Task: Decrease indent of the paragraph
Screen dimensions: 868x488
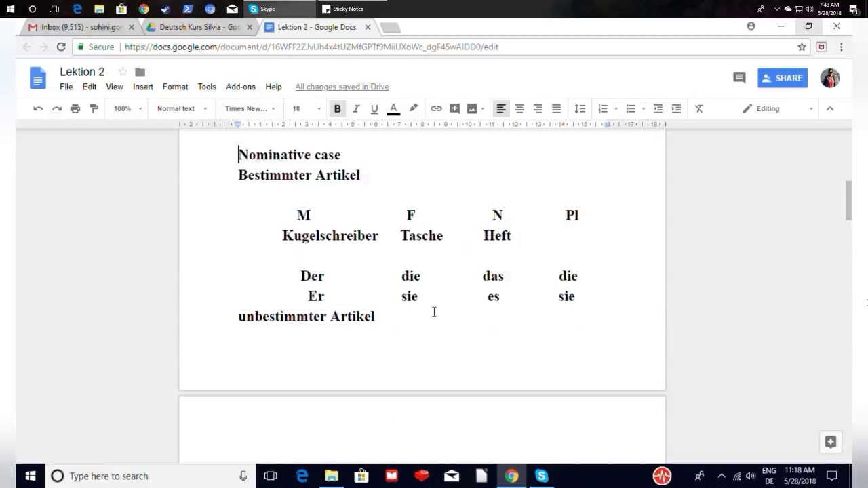Action: pyautogui.click(x=658, y=108)
